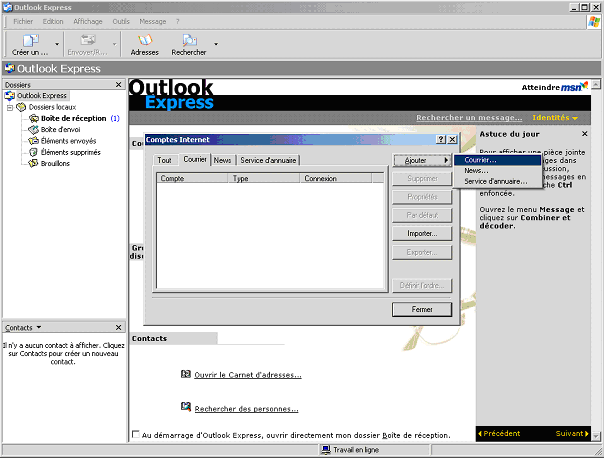Choose News... from the Ajouter submenu
The height and width of the screenshot is (459, 604).
click(497, 171)
